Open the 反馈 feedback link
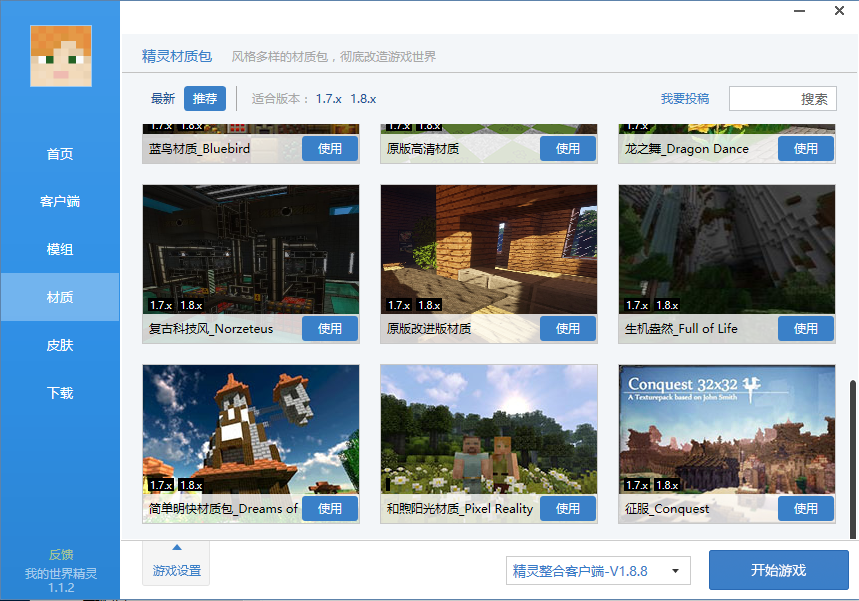The image size is (859, 601). click(61, 554)
